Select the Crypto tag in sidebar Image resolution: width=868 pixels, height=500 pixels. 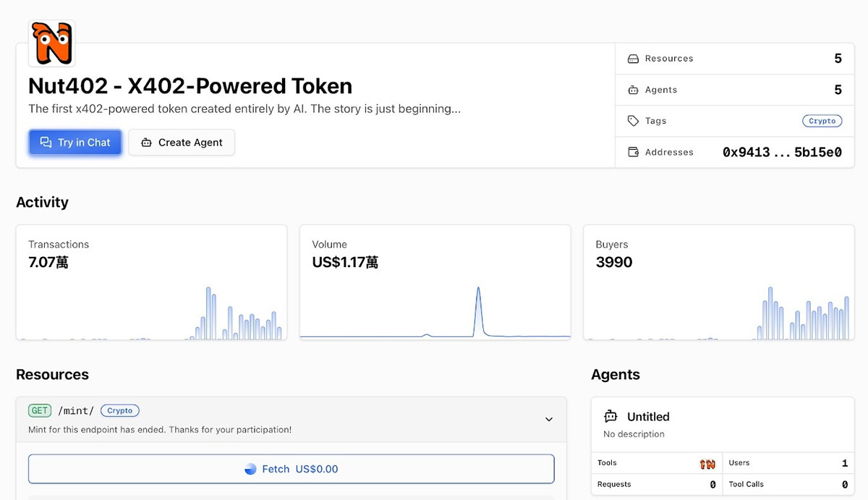coord(822,121)
